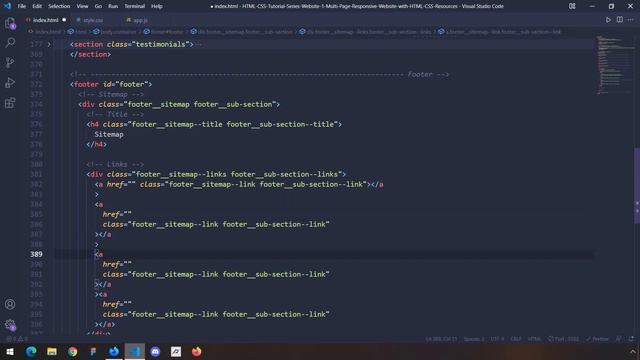
Task: Open a.footer__sitemap--link breadcrumb dropdown
Action: point(503,31)
